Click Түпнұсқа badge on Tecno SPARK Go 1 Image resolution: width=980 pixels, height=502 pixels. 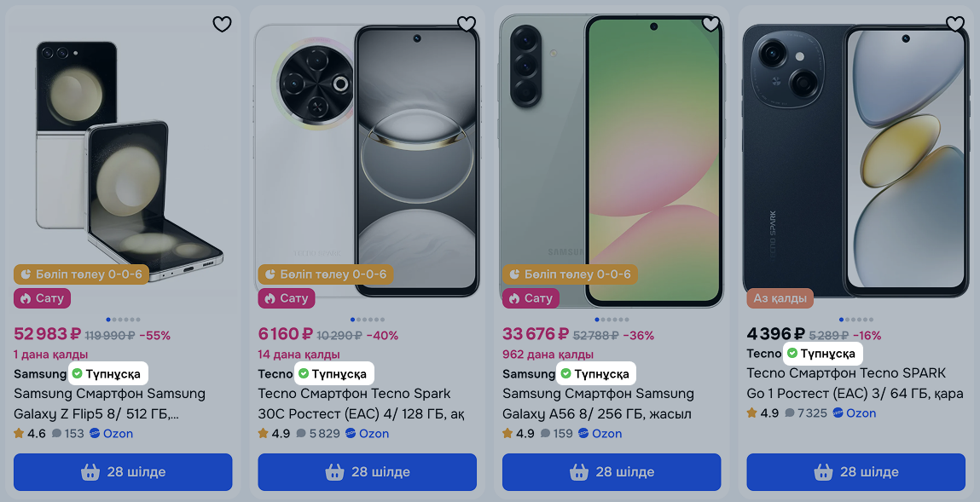(x=822, y=354)
